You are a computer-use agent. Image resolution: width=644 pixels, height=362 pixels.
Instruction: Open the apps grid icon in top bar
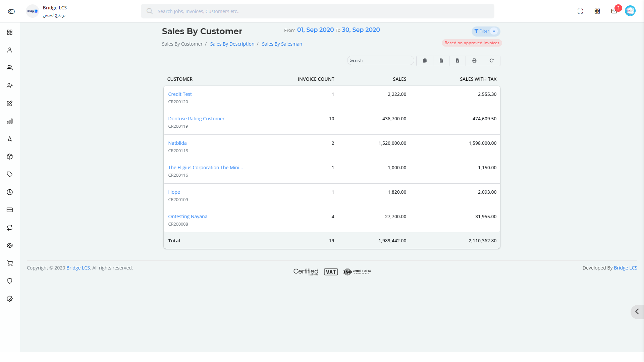[x=597, y=11]
